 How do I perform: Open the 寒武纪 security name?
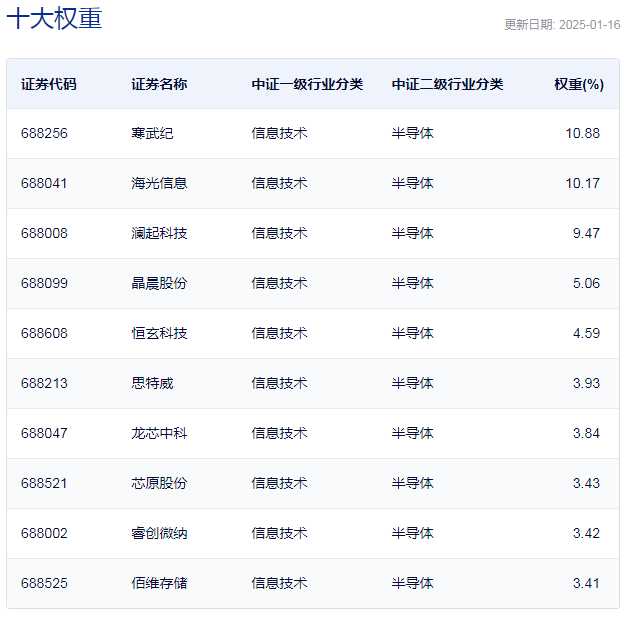tap(152, 133)
